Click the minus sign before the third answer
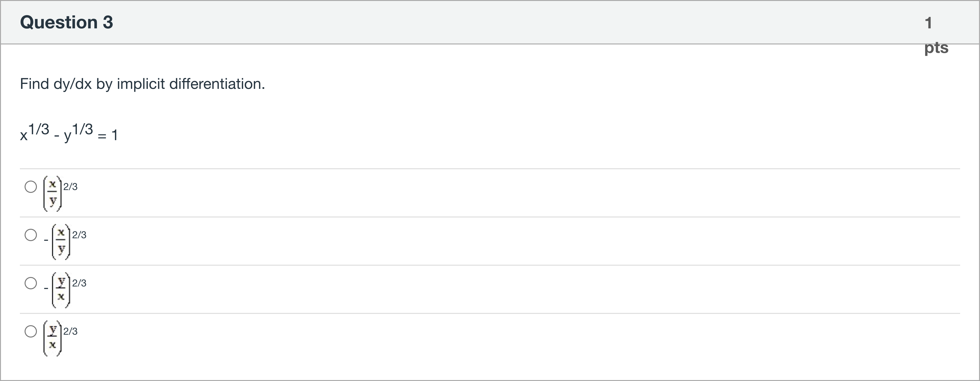 tap(46, 289)
